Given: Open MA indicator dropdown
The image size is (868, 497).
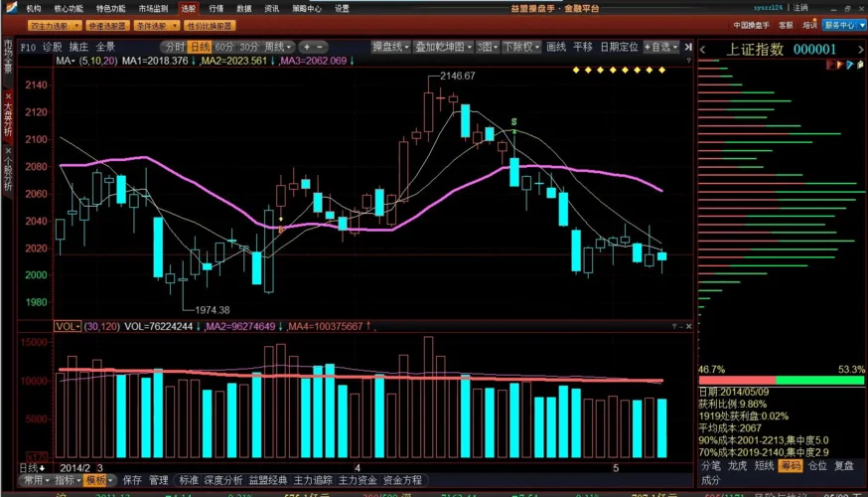Looking at the screenshot, I should (66, 61).
